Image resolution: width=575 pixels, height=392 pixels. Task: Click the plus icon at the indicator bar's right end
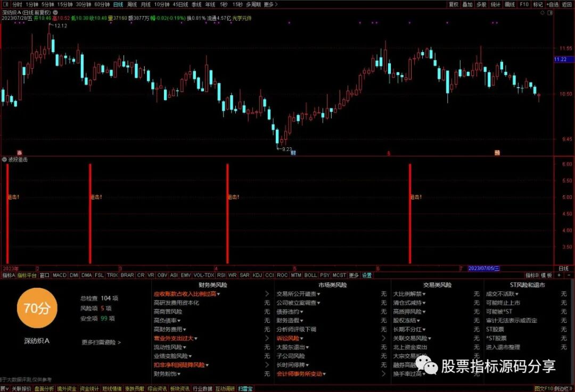[x=560, y=275]
